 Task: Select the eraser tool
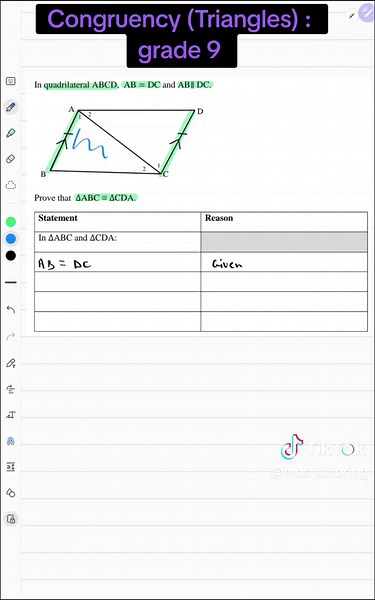click(x=11, y=159)
